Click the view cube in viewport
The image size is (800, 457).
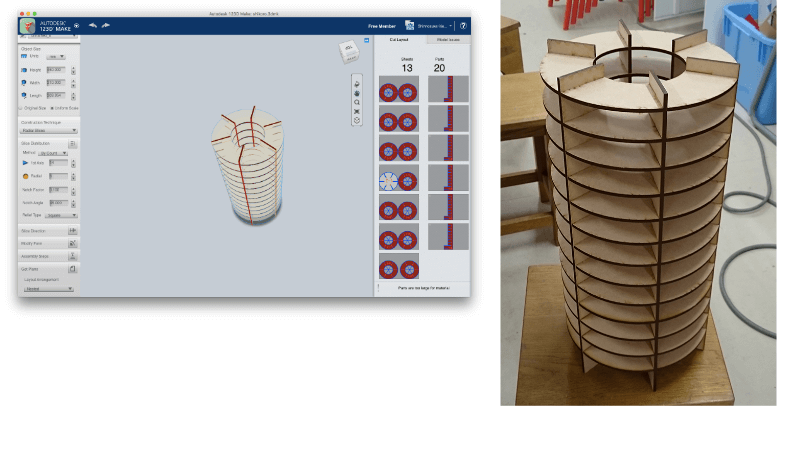pos(349,52)
